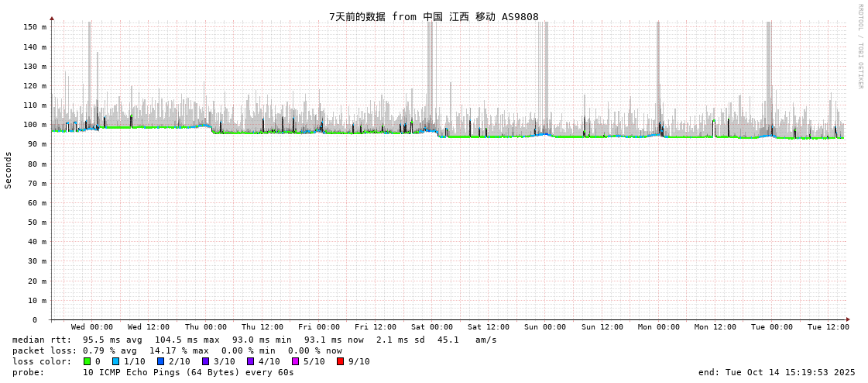Viewport: 868px width, 383px height.
Task: Click the light blue 1/10 loss swatch
Action: [x=116, y=361]
